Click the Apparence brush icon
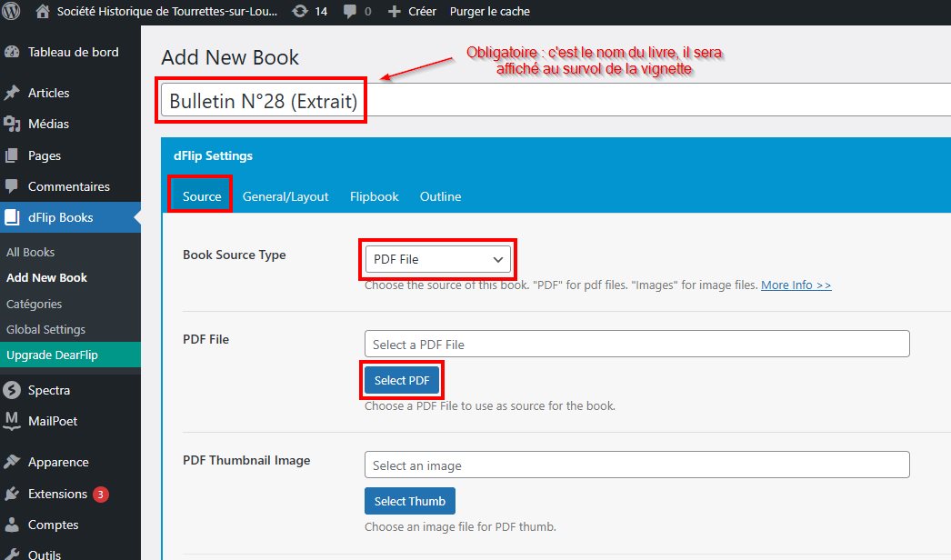Viewport: 951px width, 560px height. click(x=12, y=462)
